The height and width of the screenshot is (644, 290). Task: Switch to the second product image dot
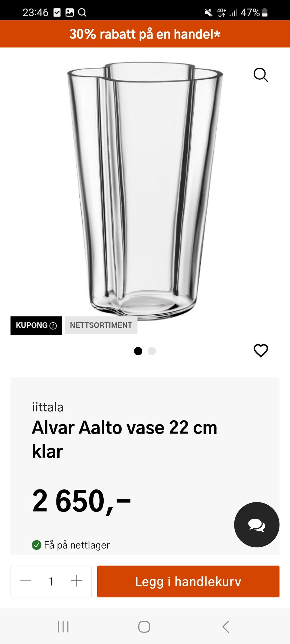click(x=152, y=351)
